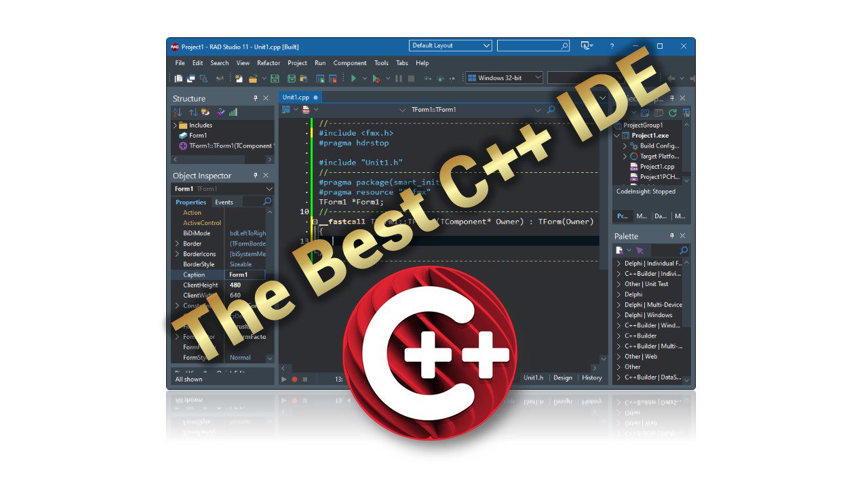Click Run Without Debugging icon with red bug

coord(376,79)
